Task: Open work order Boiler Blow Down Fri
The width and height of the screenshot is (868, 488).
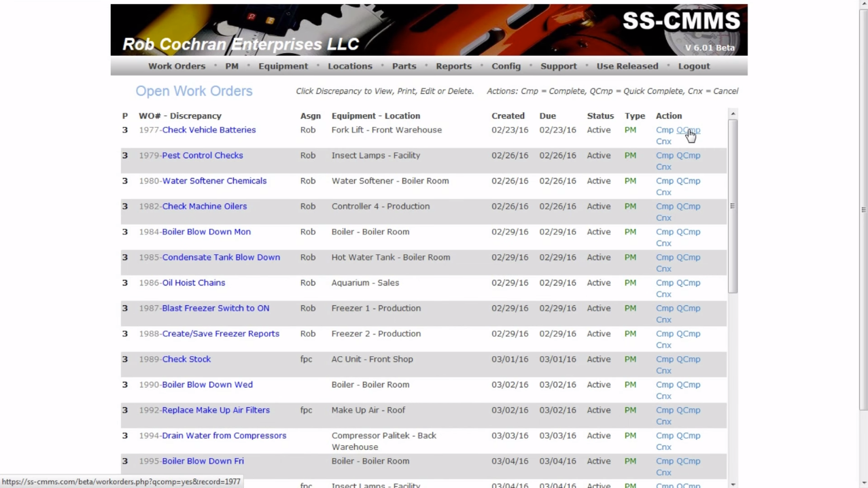Action: click(x=203, y=461)
